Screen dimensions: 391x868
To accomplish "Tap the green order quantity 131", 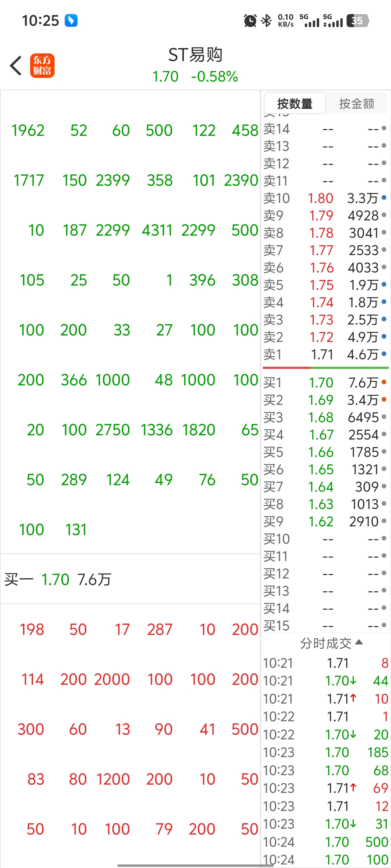I will [76, 530].
